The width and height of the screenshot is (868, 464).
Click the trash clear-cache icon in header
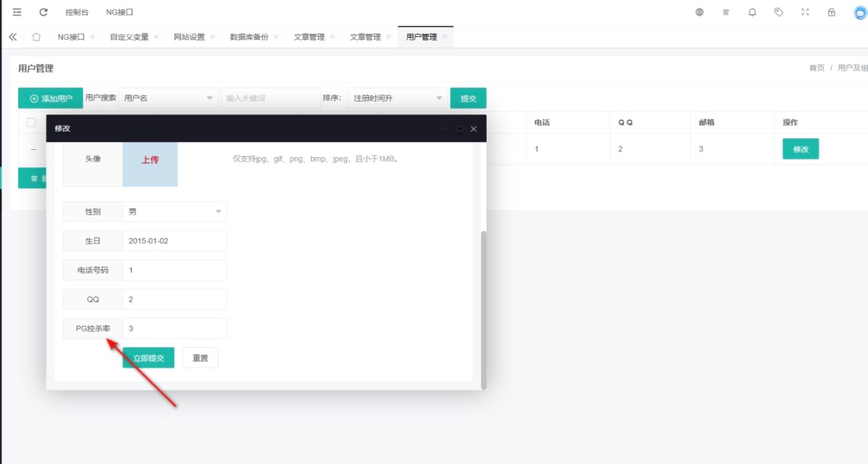pyautogui.click(x=726, y=12)
